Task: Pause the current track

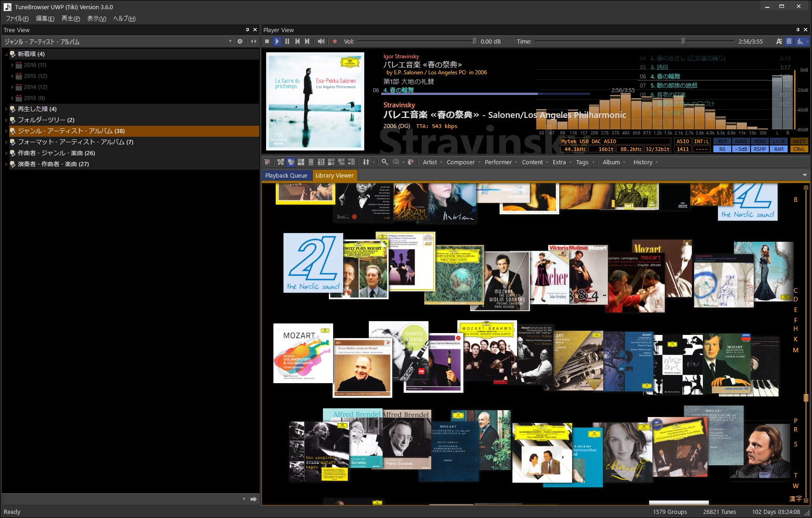Action: click(287, 41)
